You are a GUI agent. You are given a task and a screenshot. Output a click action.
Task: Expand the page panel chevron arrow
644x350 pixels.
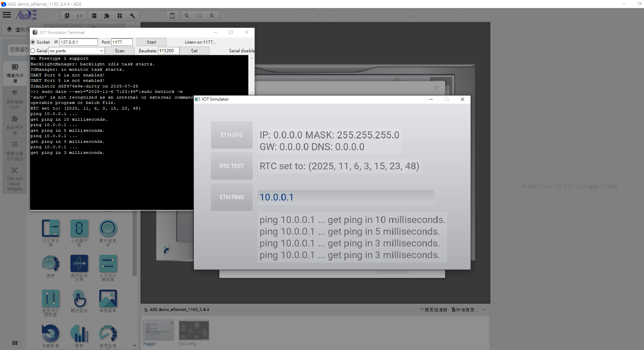(x=484, y=310)
